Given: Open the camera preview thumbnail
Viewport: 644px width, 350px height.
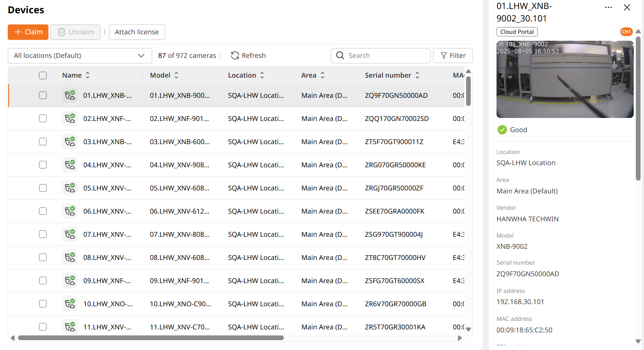Looking at the screenshot, I should (x=565, y=79).
